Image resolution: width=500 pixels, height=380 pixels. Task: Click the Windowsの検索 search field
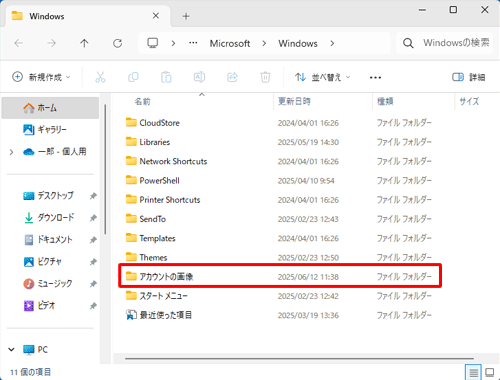[x=444, y=43]
